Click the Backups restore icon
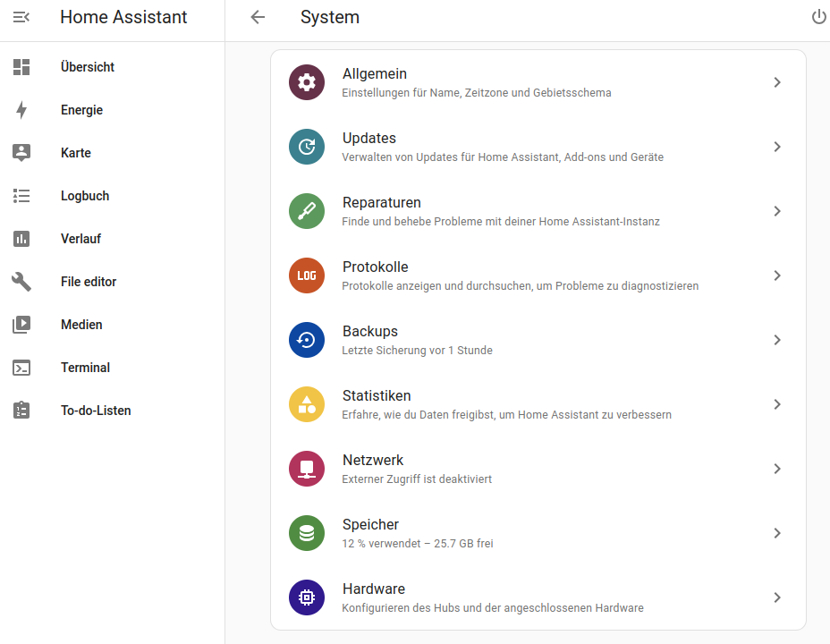Viewport: 830px width, 644px height. pyautogui.click(x=307, y=340)
